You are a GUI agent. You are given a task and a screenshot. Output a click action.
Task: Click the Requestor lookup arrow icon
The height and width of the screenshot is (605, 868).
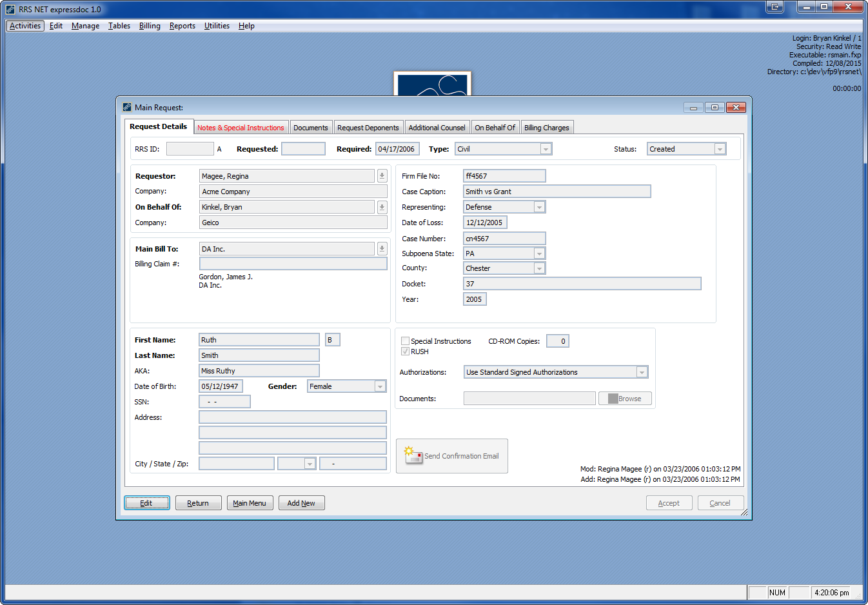coord(382,176)
